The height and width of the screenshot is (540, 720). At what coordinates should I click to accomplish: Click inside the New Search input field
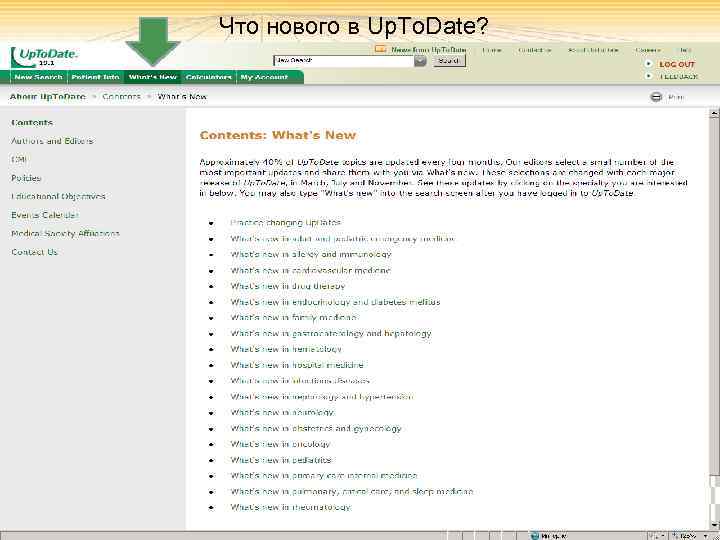[x=343, y=61]
